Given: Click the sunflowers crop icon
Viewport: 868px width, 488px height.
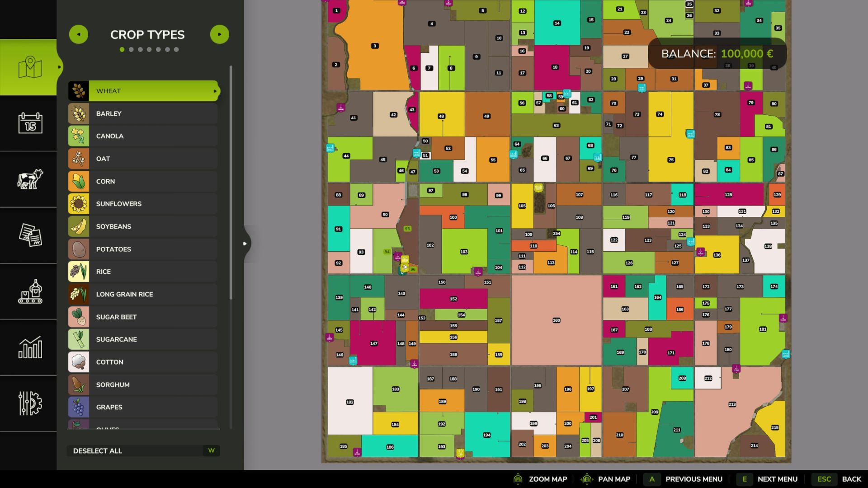Looking at the screenshot, I should [79, 204].
